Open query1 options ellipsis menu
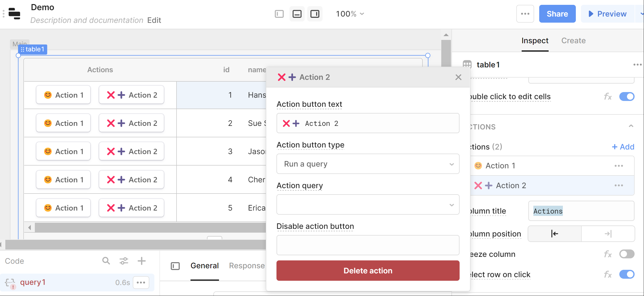The height and width of the screenshot is (296, 644). [x=141, y=282]
